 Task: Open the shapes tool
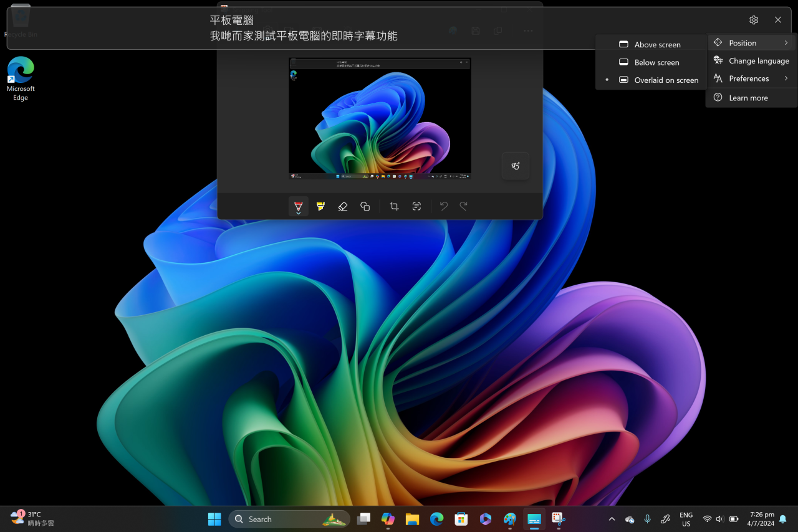point(365,206)
